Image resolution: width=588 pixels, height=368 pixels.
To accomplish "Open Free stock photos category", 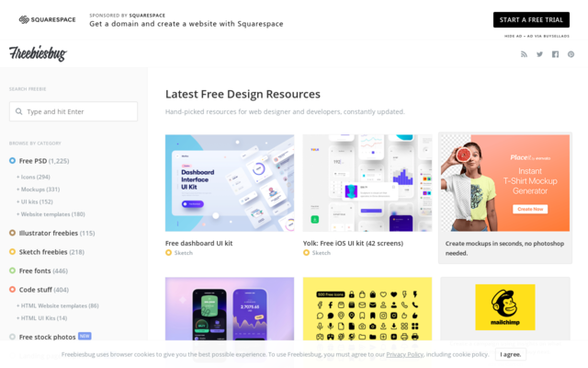I will (x=47, y=337).
